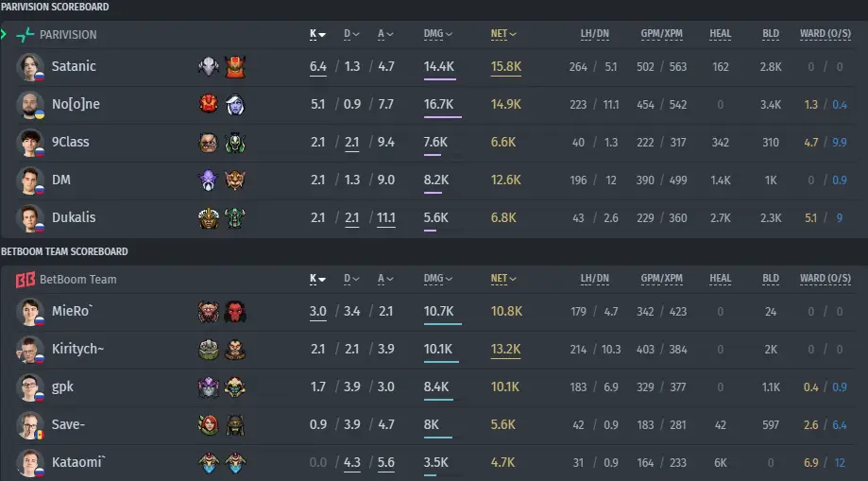Expand the PARIVISION scoreboard green chevron
This screenshot has width=868, height=481.
4,34
